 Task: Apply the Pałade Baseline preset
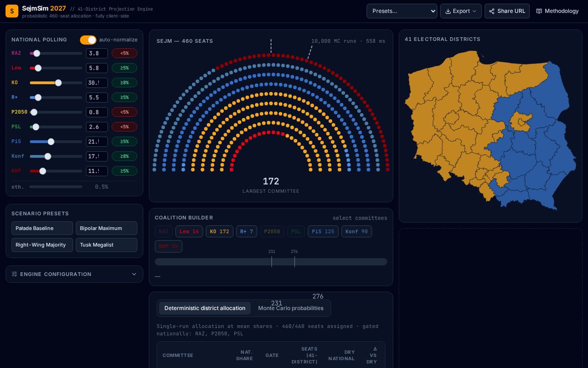[x=42, y=228]
